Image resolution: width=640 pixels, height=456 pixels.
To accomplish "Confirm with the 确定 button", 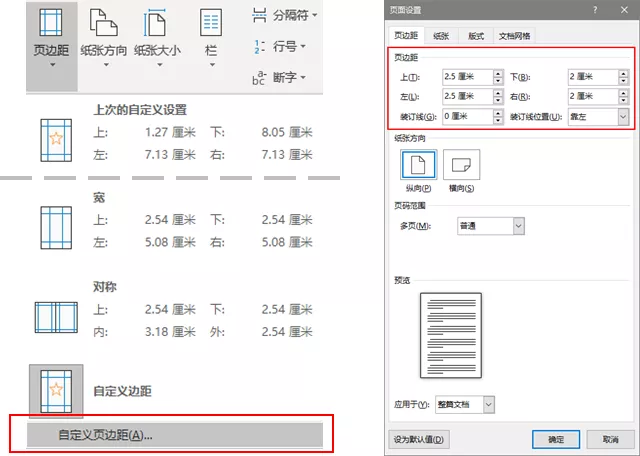I will coord(556,440).
